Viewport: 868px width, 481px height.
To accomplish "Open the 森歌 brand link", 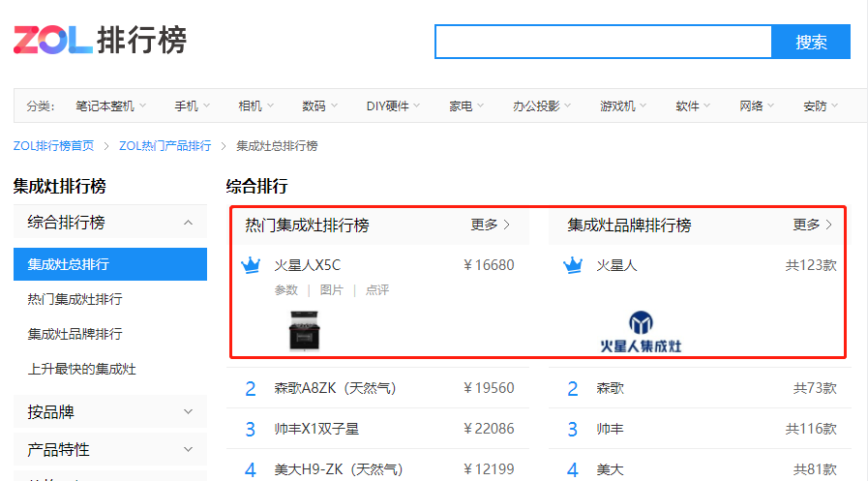I will coord(610,388).
